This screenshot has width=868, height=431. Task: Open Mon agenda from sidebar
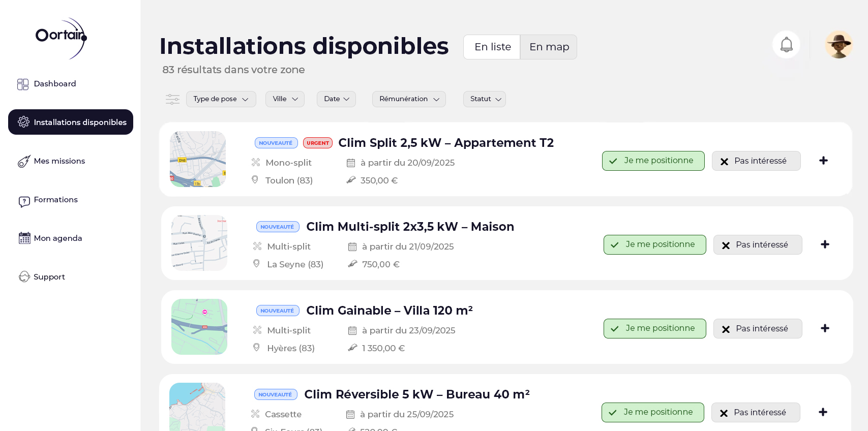[x=57, y=238]
